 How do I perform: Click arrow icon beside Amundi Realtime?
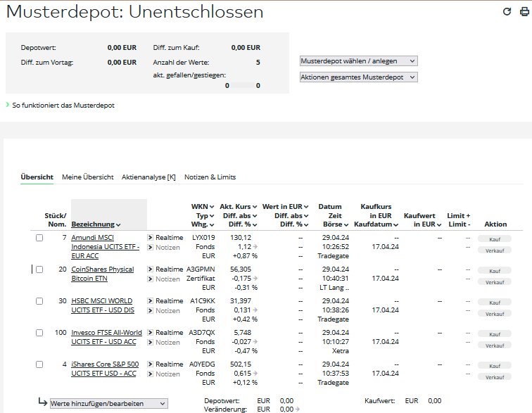coord(151,238)
